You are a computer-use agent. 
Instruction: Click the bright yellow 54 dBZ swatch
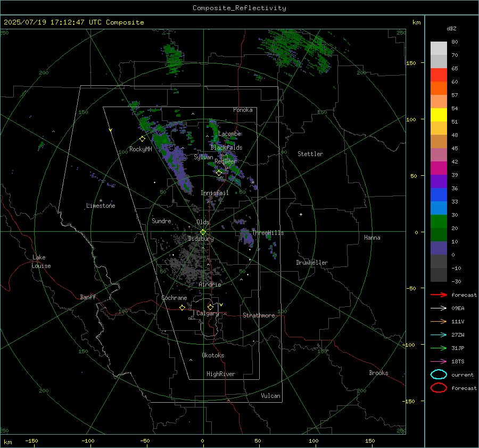[439, 115]
